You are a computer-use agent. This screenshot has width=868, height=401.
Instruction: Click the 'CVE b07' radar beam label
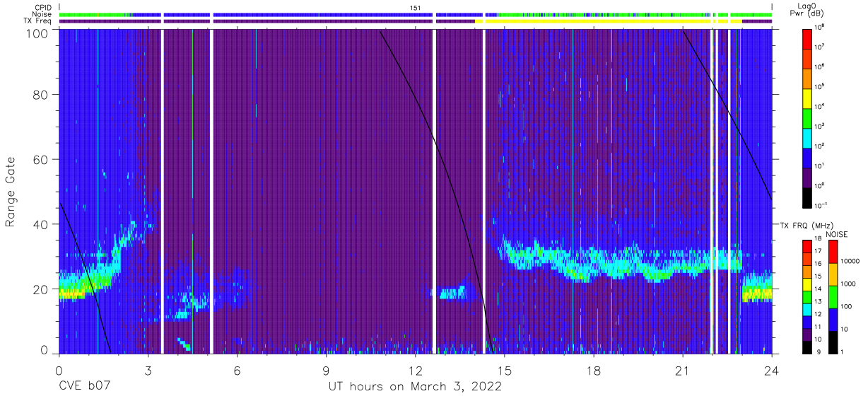[x=85, y=387]
